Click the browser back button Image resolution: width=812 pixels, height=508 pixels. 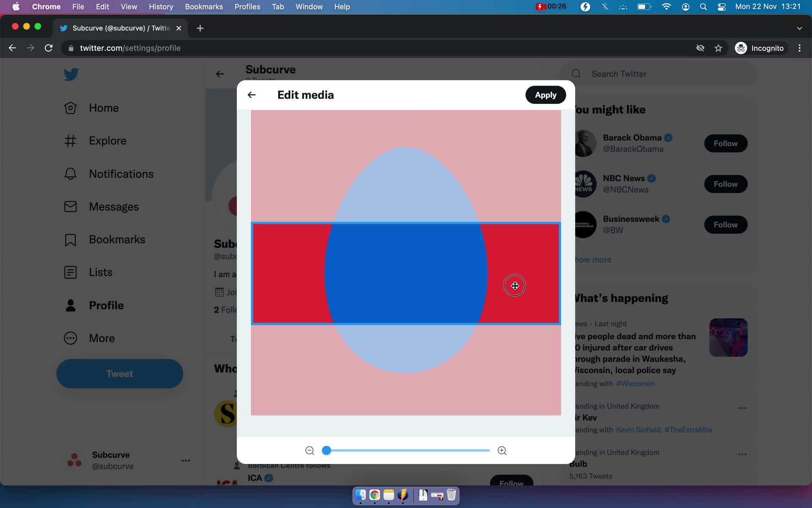[12, 48]
